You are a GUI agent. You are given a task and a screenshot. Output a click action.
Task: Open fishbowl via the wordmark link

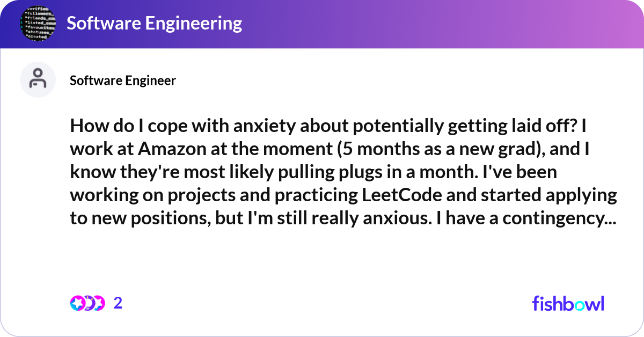point(568,303)
